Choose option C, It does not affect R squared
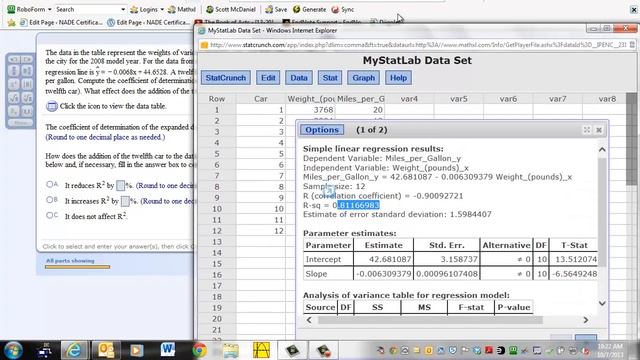This screenshot has height=360, width=640. coord(50,215)
